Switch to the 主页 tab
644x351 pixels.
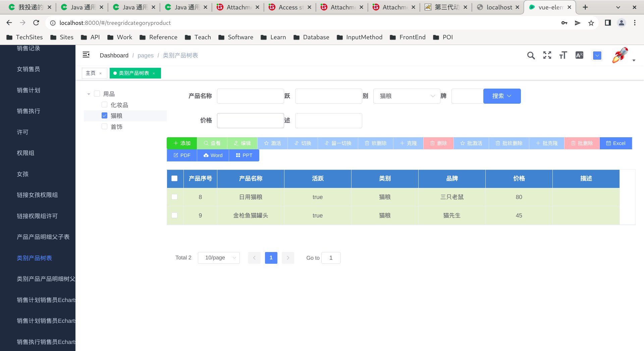pos(91,73)
